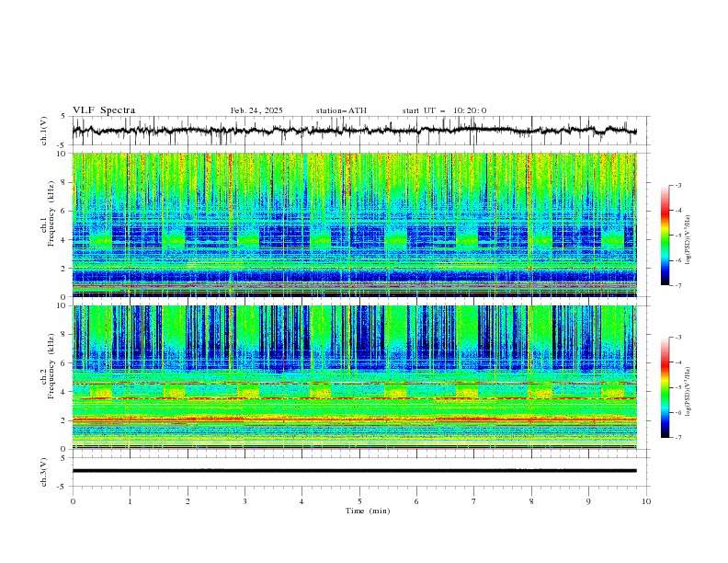Viewport: 728px width, 563px height.
Task: Click the ch.2 spectrogram color scale bar
Action: coord(665,387)
